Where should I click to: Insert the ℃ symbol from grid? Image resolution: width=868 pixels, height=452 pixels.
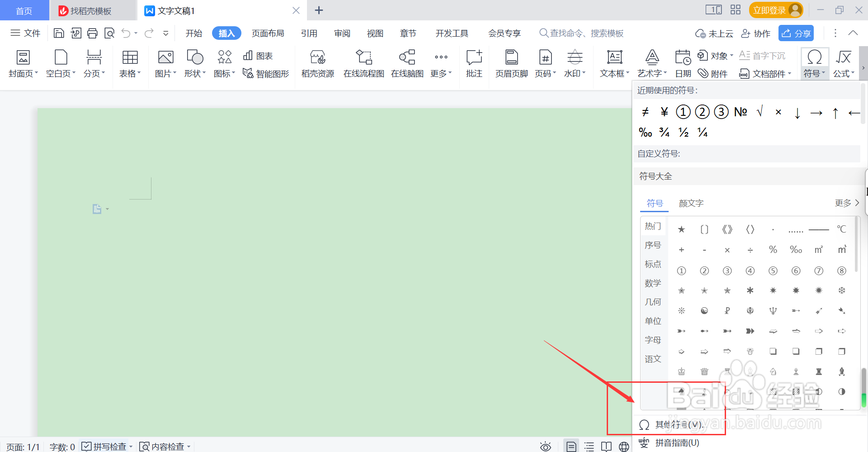[x=841, y=229]
